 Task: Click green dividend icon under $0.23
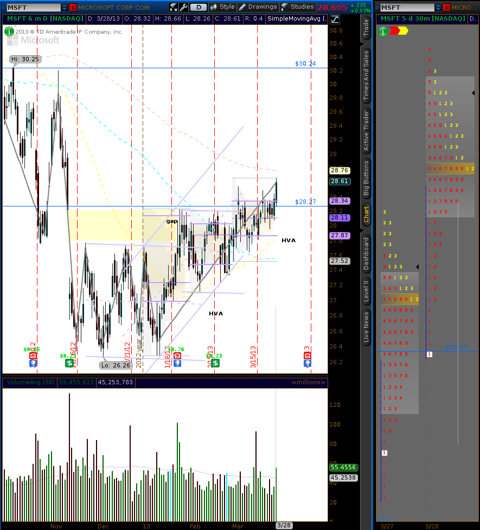pos(215,363)
